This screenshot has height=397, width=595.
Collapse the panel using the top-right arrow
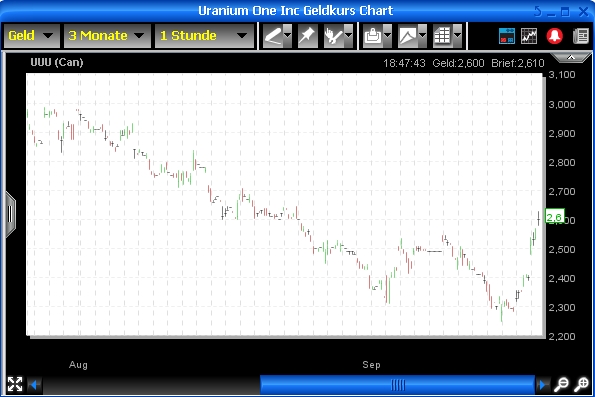click(570, 58)
